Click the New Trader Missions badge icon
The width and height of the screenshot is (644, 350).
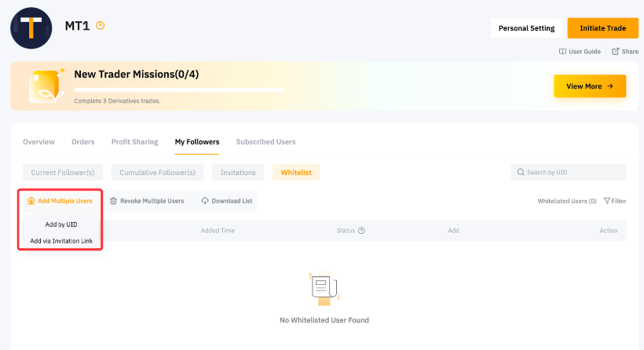pyautogui.click(x=45, y=86)
